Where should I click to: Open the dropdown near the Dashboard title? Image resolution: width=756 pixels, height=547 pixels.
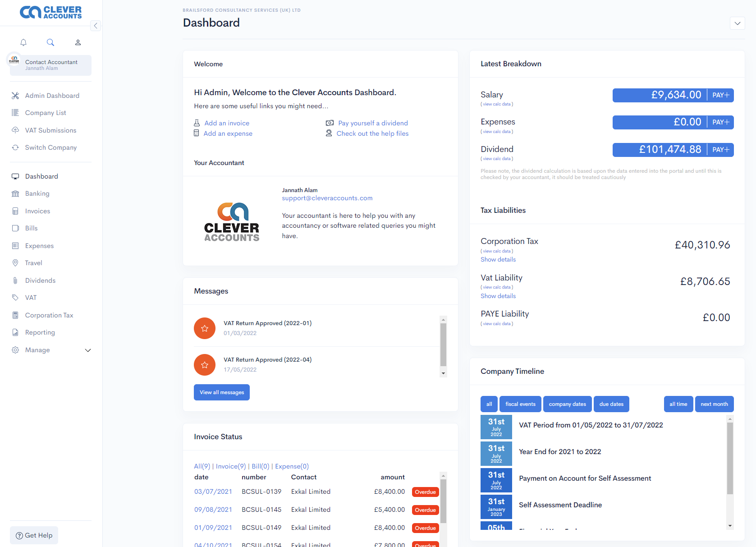click(738, 23)
